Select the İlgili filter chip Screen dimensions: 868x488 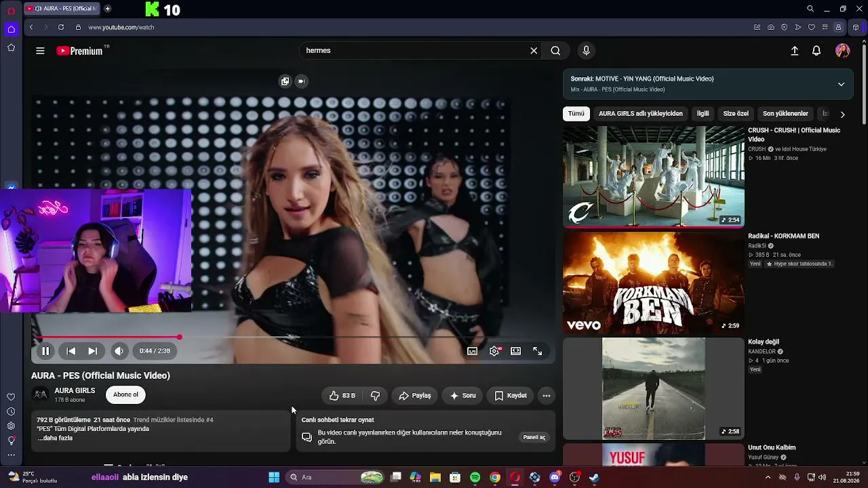pyautogui.click(x=703, y=114)
